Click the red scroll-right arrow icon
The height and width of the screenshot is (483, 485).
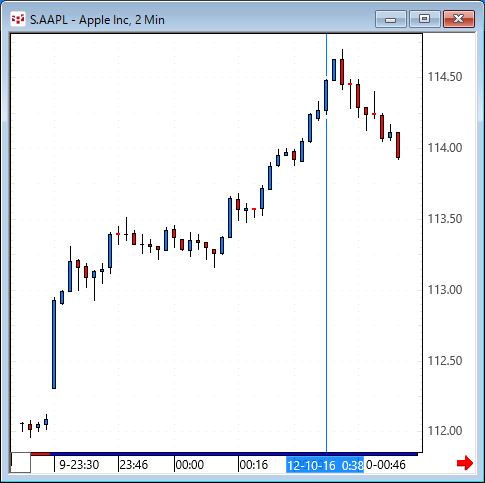(x=465, y=463)
